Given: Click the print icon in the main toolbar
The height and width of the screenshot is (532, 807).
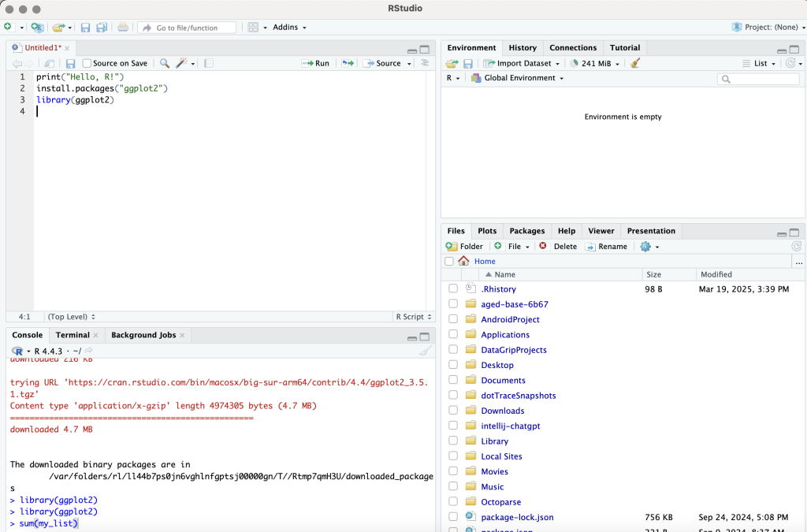Looking at the screenshot, I should 123,28.
